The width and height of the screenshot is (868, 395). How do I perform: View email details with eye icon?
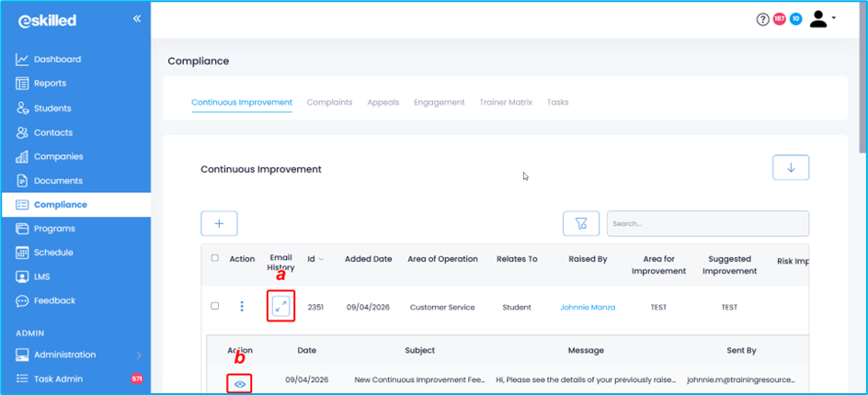tap(240, 384)
